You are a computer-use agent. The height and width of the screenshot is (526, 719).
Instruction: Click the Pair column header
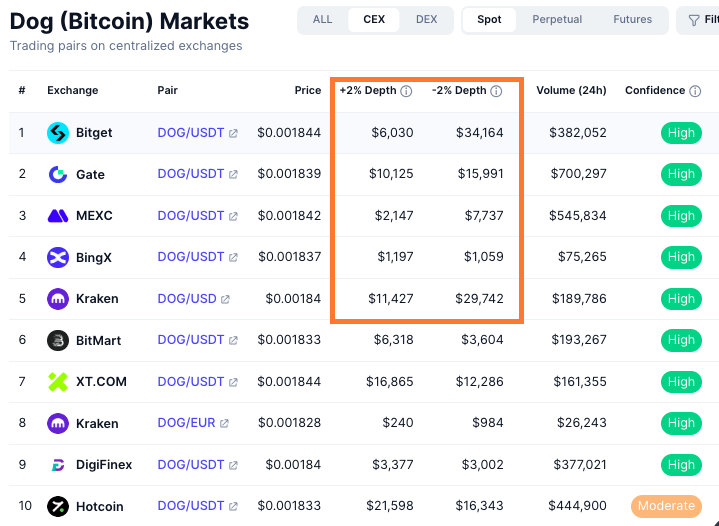167,90
